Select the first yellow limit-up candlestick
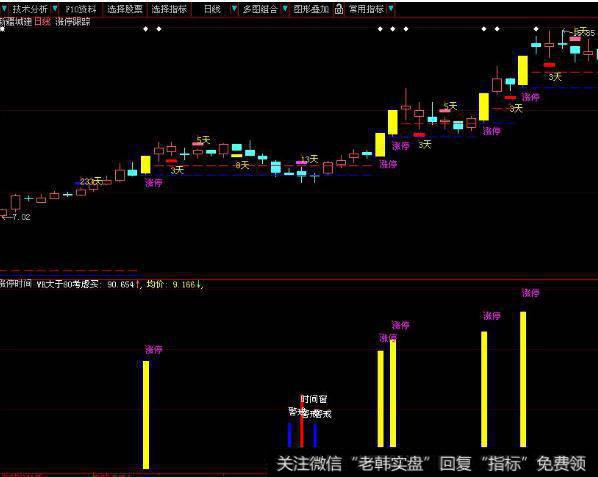The height and width of the screenshot is (477, 598). pyautogui.click(x=146, y=165)
